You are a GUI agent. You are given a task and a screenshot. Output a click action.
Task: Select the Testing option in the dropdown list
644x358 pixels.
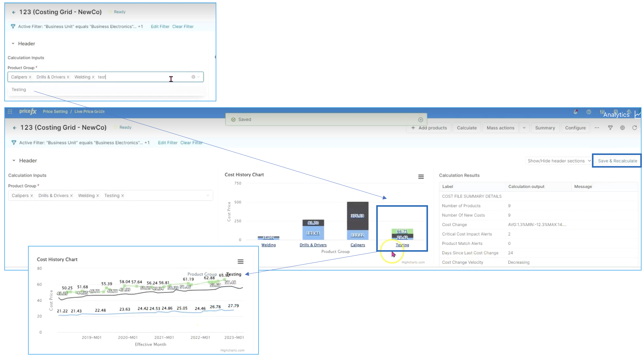(106, 90)
